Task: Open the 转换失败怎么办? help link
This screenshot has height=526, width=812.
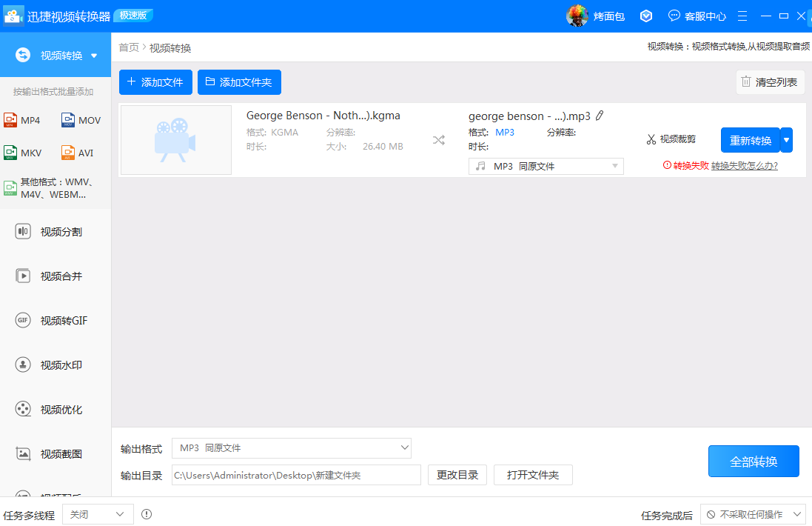Action: [744, 166]
